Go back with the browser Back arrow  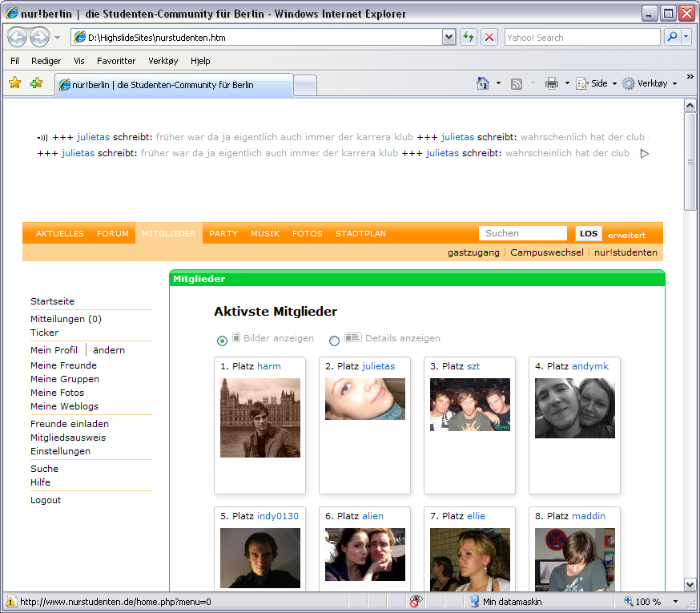pyautogui.click(x=18, y=37)
